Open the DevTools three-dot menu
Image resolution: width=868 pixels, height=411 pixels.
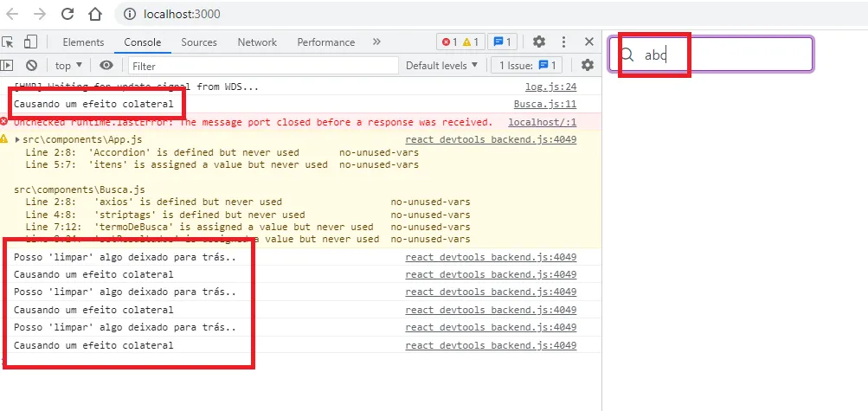563,42
